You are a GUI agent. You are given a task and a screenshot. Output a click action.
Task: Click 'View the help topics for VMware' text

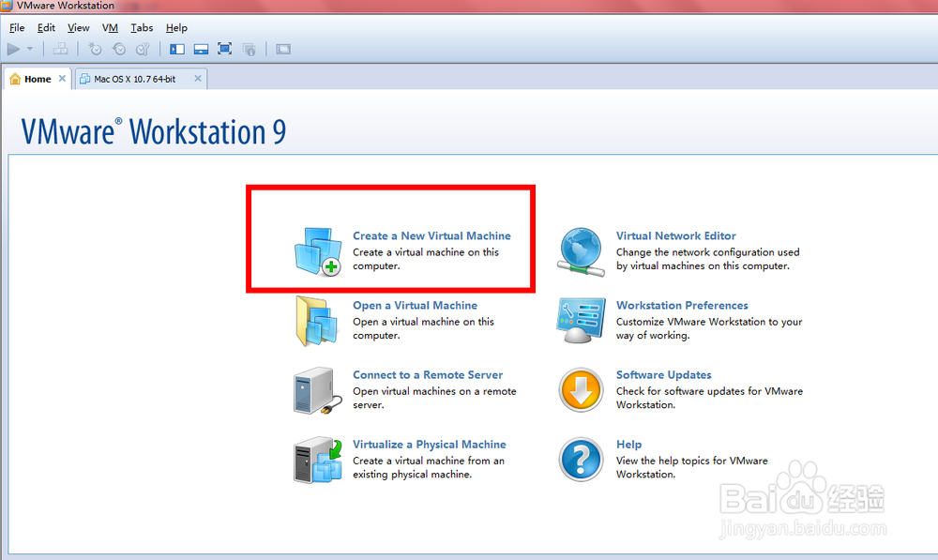pyautogui.click(x=692, y=461)
